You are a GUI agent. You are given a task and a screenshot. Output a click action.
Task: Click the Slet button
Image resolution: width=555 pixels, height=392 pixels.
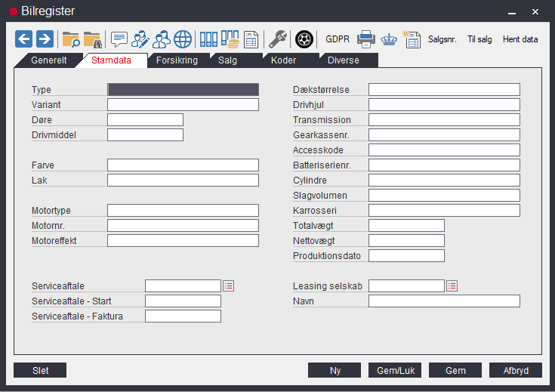click(x=40, y=370)
